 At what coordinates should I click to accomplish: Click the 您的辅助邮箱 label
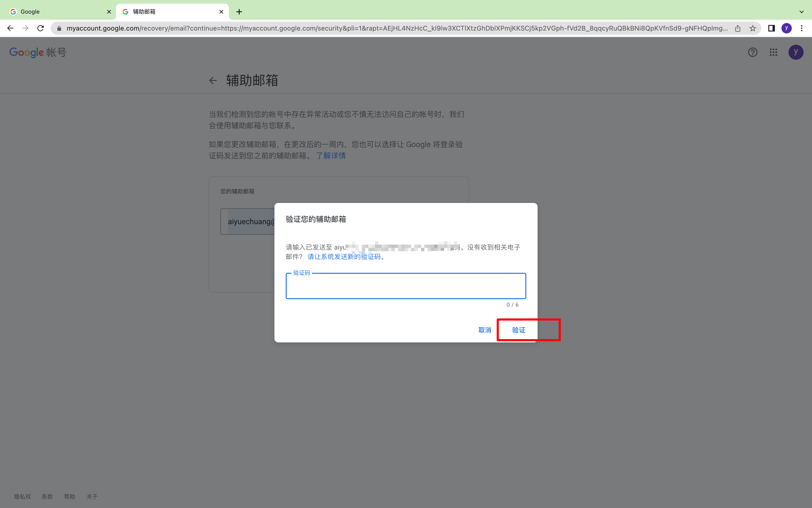237,191
